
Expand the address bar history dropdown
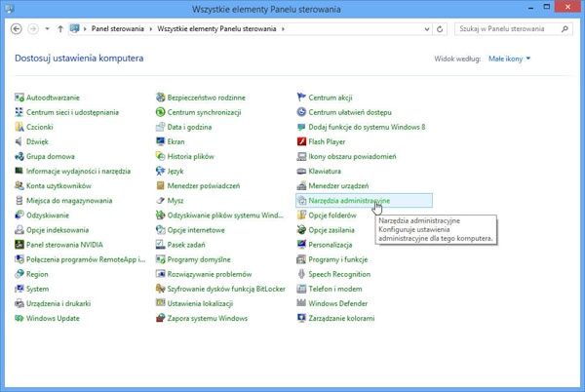point(427,29)
